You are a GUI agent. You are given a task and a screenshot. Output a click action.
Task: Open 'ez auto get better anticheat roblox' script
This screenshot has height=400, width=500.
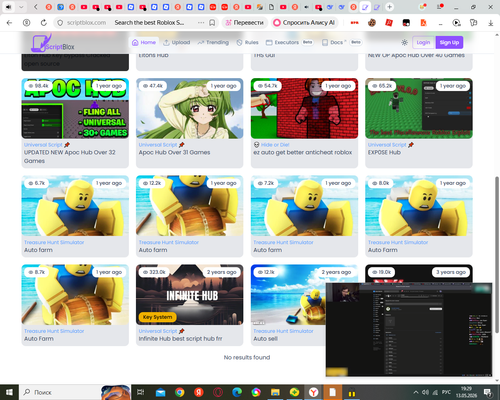click(303, 152)
